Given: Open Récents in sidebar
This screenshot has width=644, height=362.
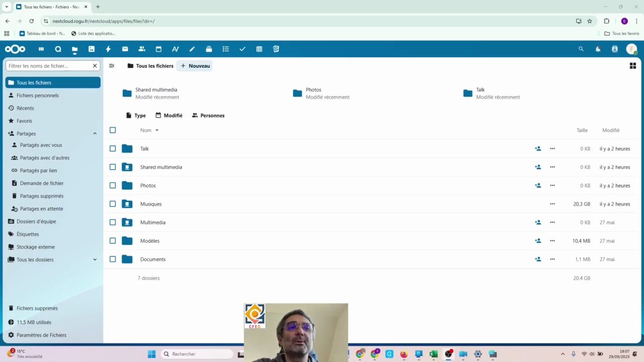Looking at the screenshot, I should click(x=53, y=108).
